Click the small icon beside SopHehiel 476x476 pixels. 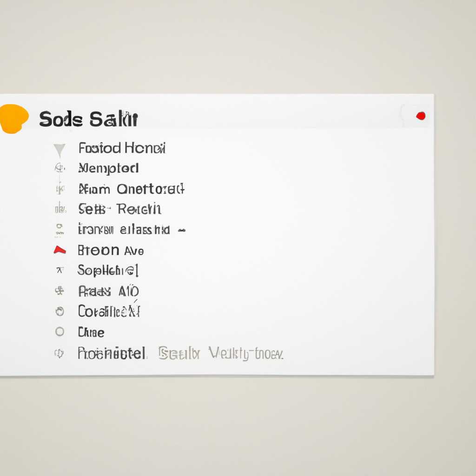(x=60, y=270)
